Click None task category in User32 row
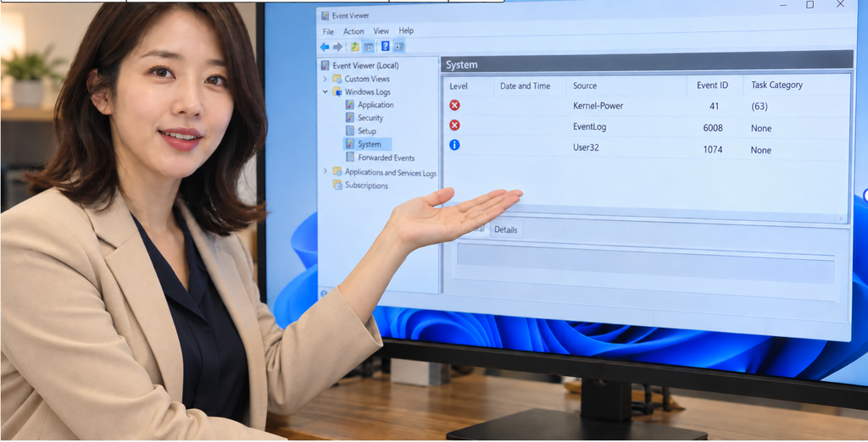The image size is (868, 442). point(760,150)
